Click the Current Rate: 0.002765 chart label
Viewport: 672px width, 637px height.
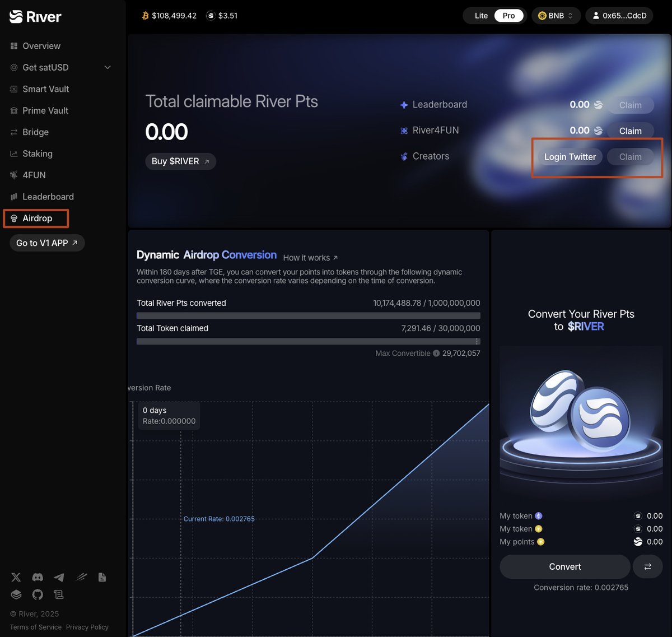pyautogui.click(x=219, y=519)
